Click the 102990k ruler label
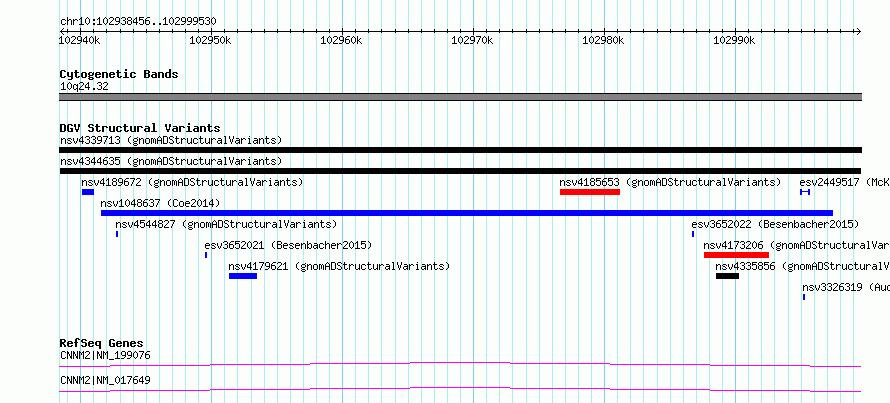890x403 pixels. tap(734, 40)
